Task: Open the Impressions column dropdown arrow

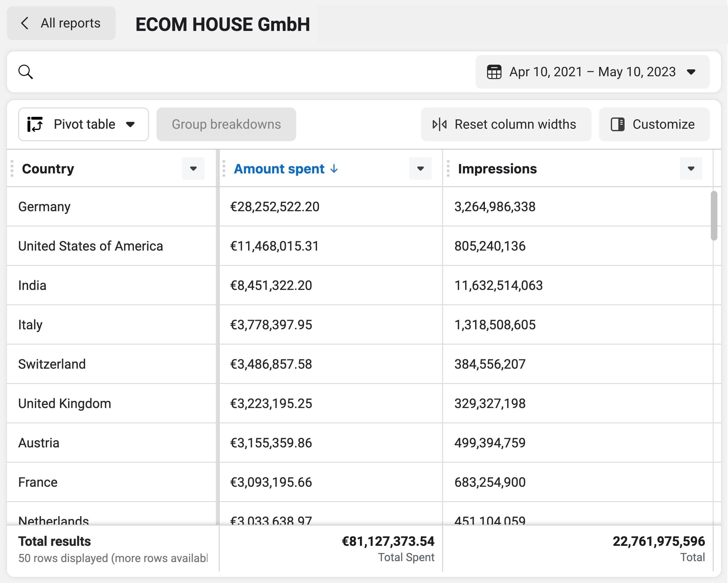Action: pyautogui.click(x=691, y=168)
